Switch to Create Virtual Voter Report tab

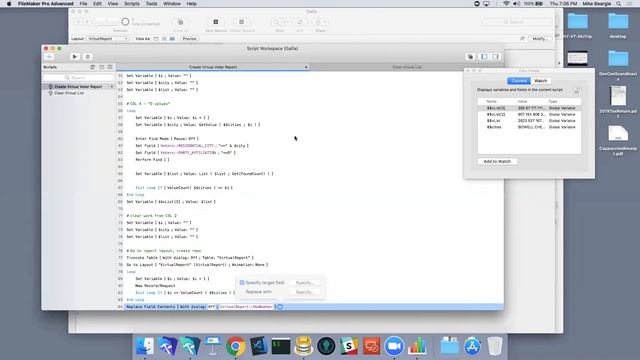[x=213, y=67]
